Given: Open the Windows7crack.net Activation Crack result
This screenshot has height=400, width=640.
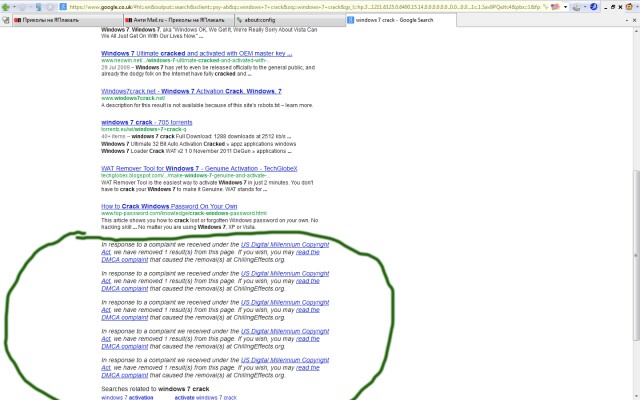Looking at the screenshot, I should pos(191,91).
